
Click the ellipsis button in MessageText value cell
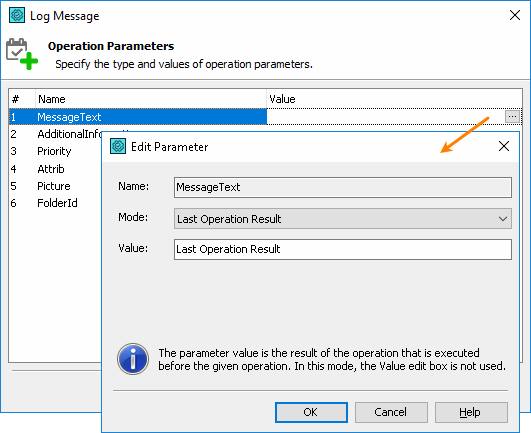click(512, 116)
